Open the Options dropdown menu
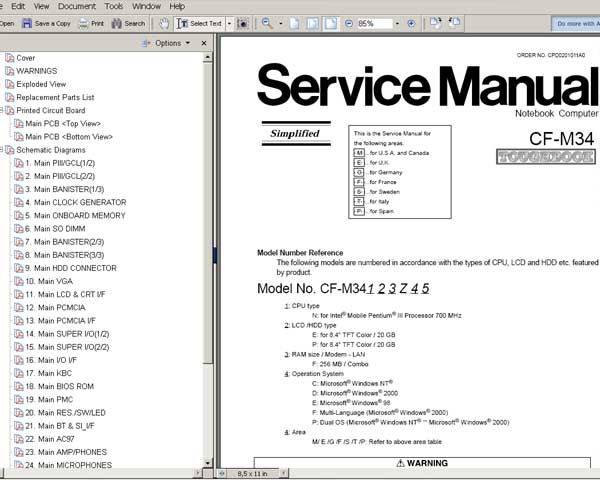600x480 pixels. coord(172,43)
